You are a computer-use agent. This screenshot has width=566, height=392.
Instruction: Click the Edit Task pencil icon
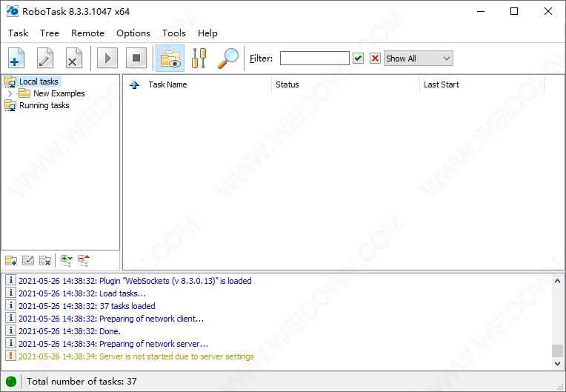click(x=45, y=58)
